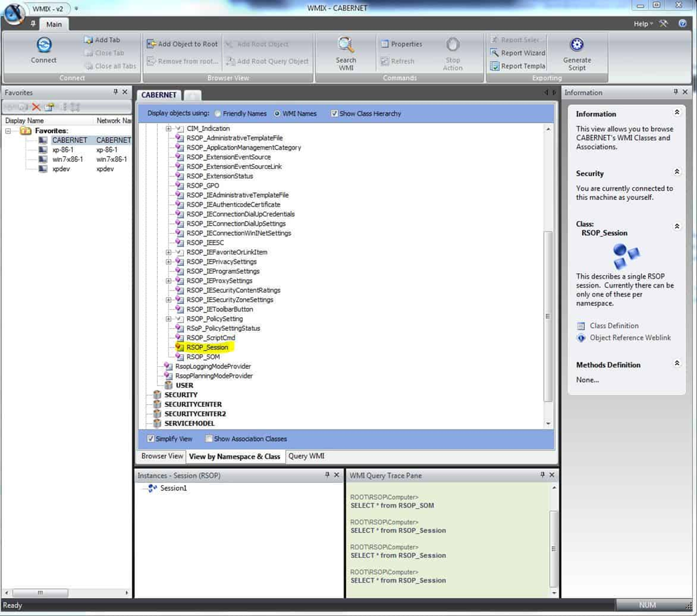Click the red delete icon in Favorites toolbar
The image size is (697, 616).
pyautogui.click(x=36, y=107)
